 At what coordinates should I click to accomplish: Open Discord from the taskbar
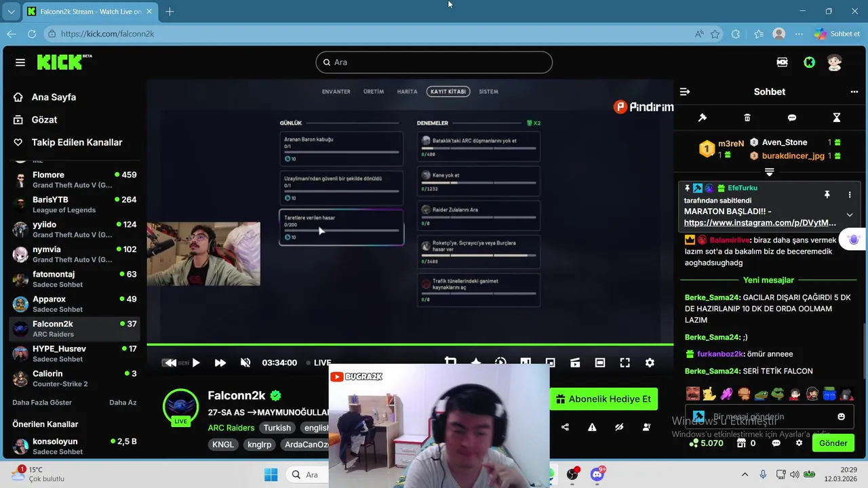tap(597, 474)
